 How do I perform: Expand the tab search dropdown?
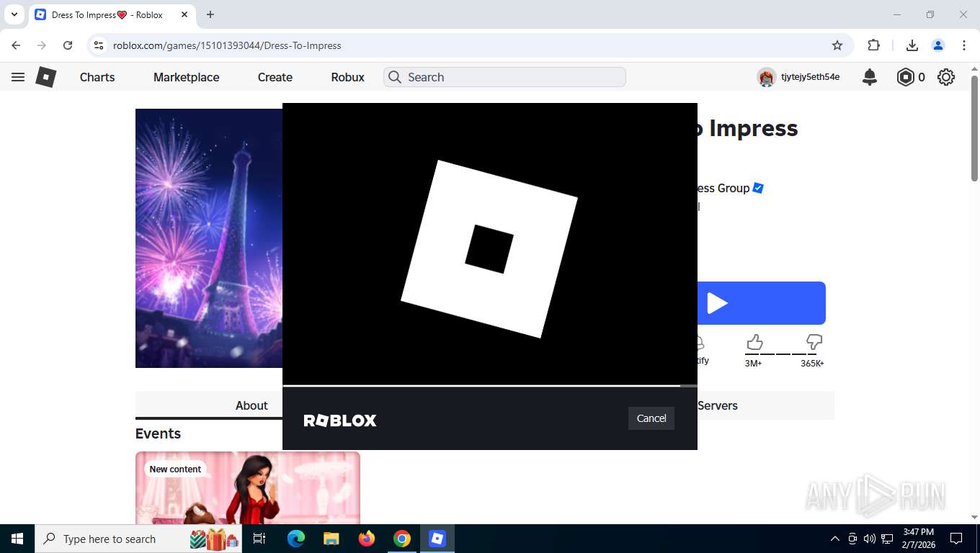14,14
